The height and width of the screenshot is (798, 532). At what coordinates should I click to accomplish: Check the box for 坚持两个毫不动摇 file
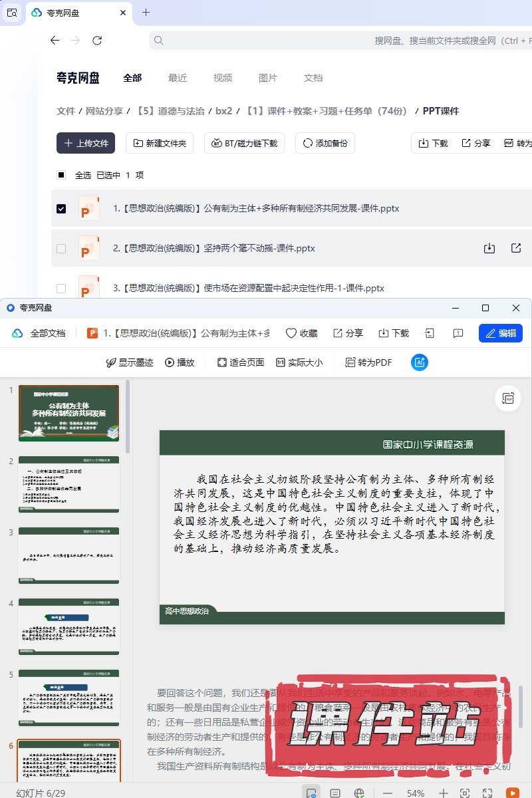pyautogui.click(x=61, y=249)
